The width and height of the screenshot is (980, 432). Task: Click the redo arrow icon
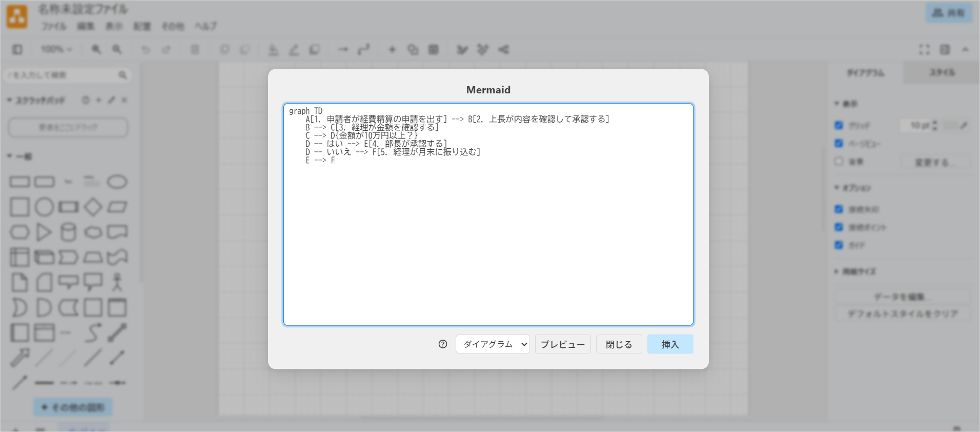(x=167, y=50)
